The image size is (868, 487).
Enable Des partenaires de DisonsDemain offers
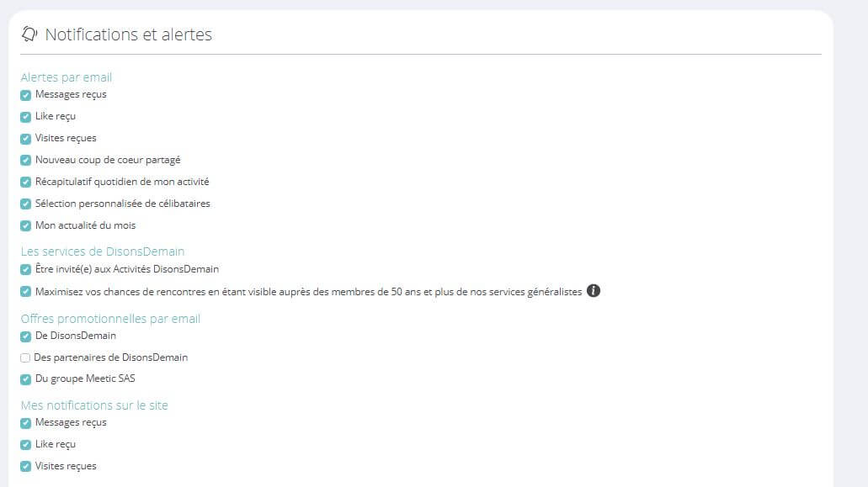pyautogui.click(x=25, y=357)
